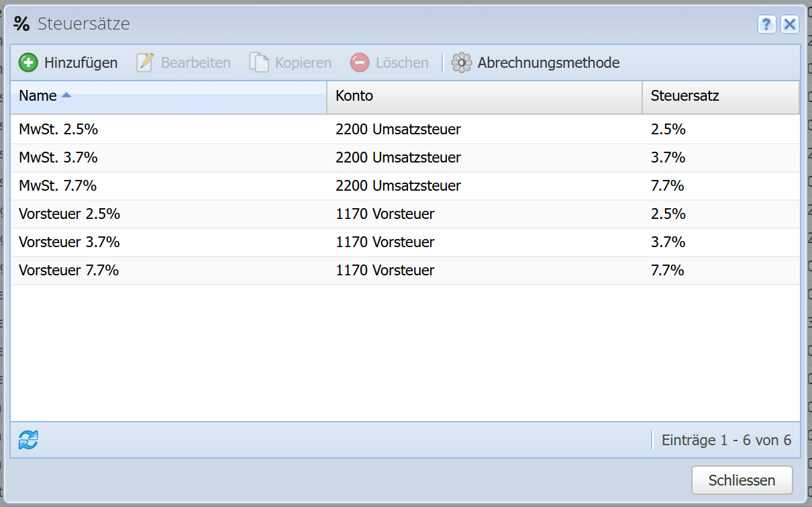Sort by the Steuersatz column header
The width and height of the screenshot is (812, 507).
(684, 96)
